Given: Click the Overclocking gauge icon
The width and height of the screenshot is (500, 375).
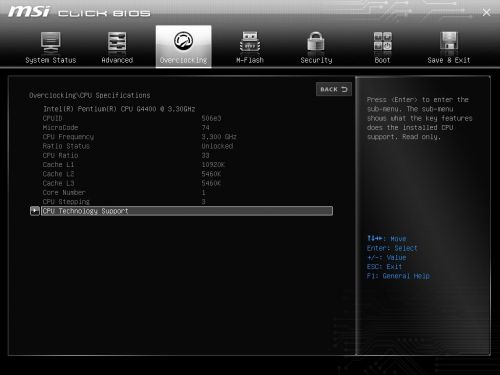Looking at the screenshot, I should click(183, 41).
